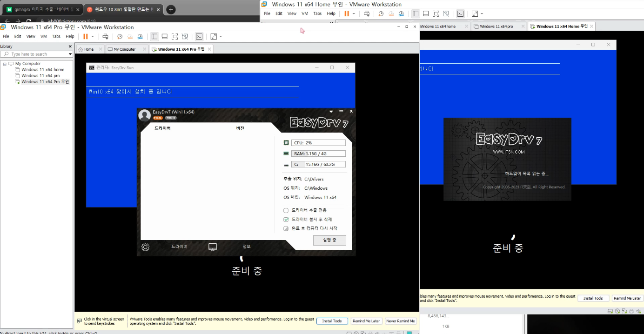Image resolution: width=644 pixels, height=334 pixels.
Task: Enable 드라이버 추출 전용 option
Action: coord(286,210)
